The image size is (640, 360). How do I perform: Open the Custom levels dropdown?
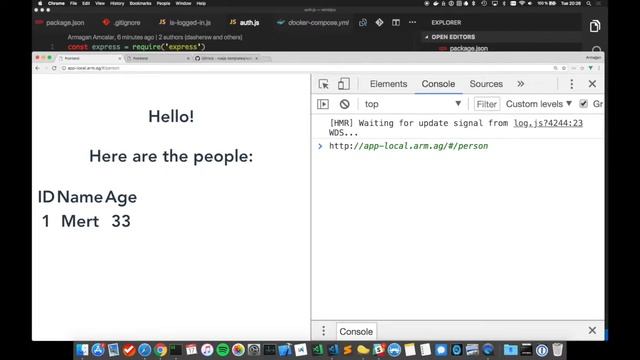(x=538, y=104)
